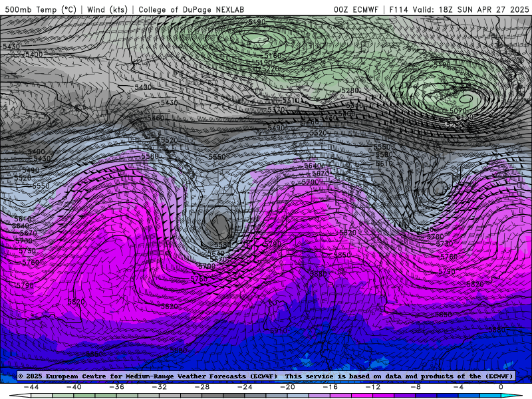Click the -16 color scale label

(x=330, y=387)
